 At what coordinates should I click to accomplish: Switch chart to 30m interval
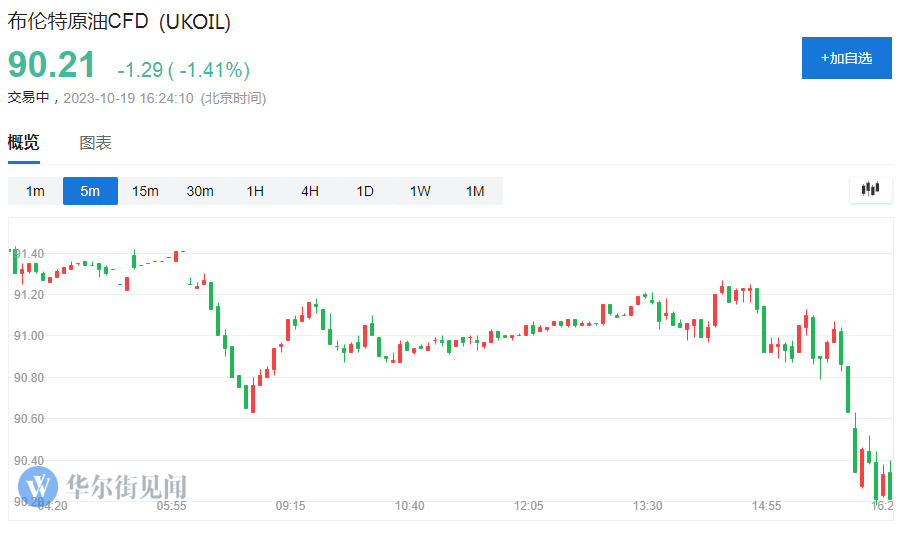(x=200, y=191)
